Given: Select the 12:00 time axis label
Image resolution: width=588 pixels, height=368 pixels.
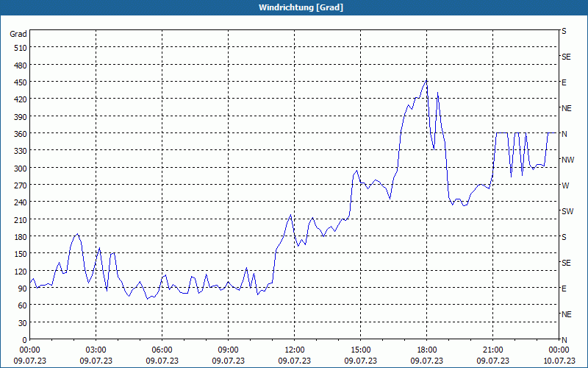Looking at the screenshot, I should point(294,350).
